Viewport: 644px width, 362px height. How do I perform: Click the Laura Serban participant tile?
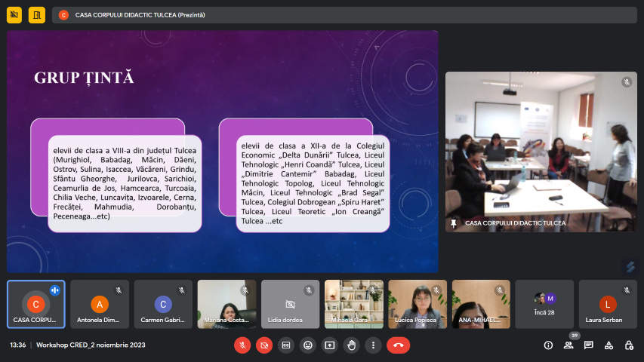pyautogui.click(x=608, y=304)
